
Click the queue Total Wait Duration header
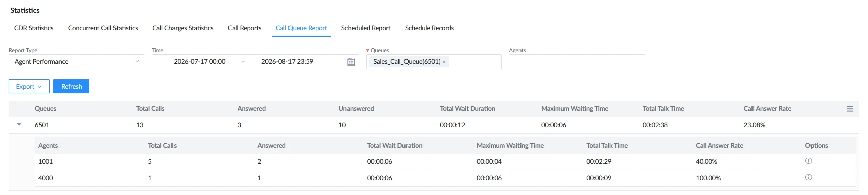(x=468, y=109)
